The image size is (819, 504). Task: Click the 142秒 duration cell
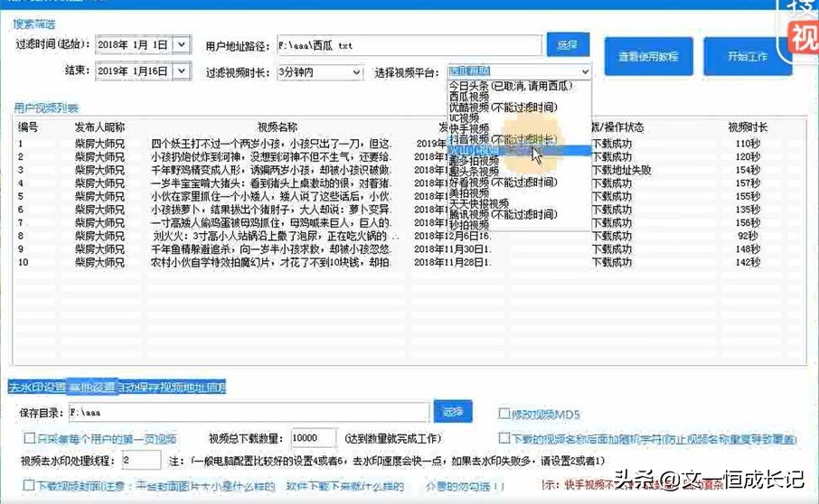click(748, 263)
